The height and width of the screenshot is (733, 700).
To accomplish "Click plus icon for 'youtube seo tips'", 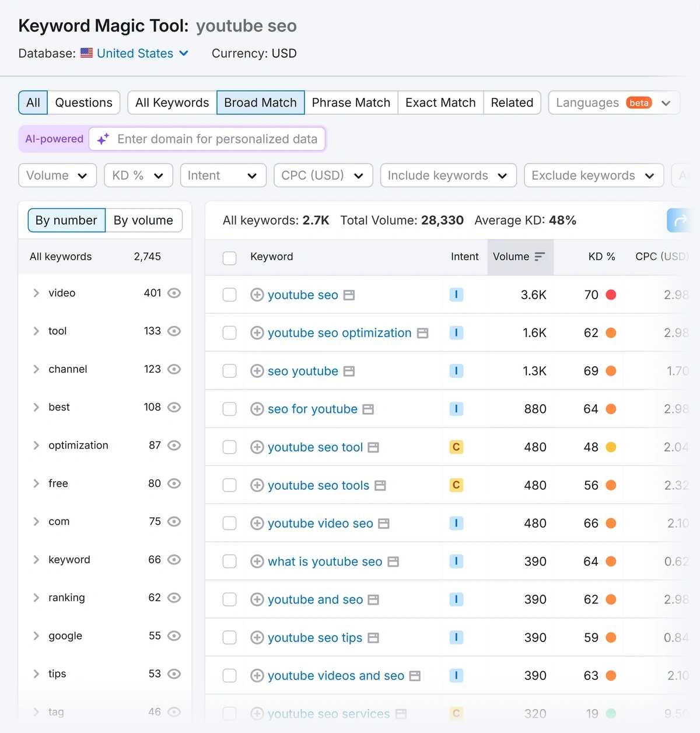I will (257, 638).
